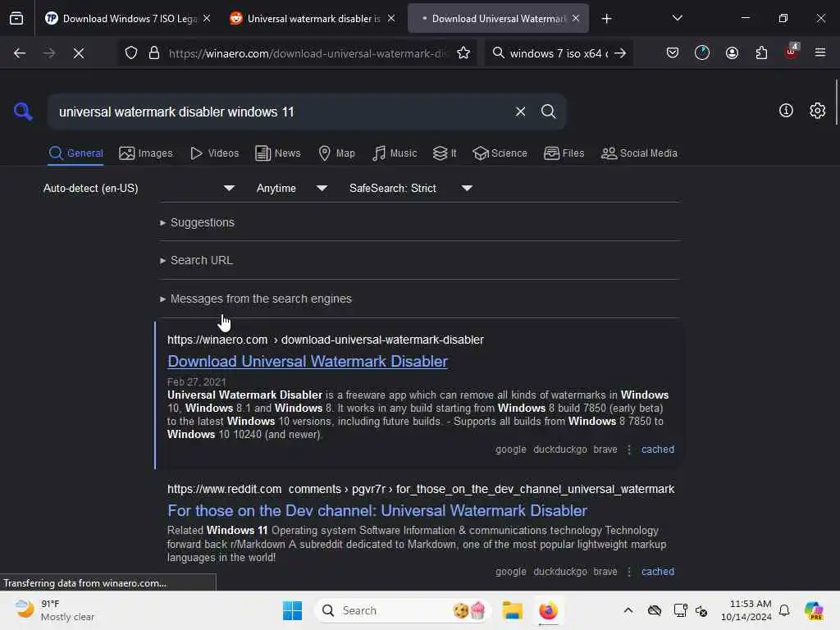Click the SearXNG search query field
840x630 pixels.
279,112
